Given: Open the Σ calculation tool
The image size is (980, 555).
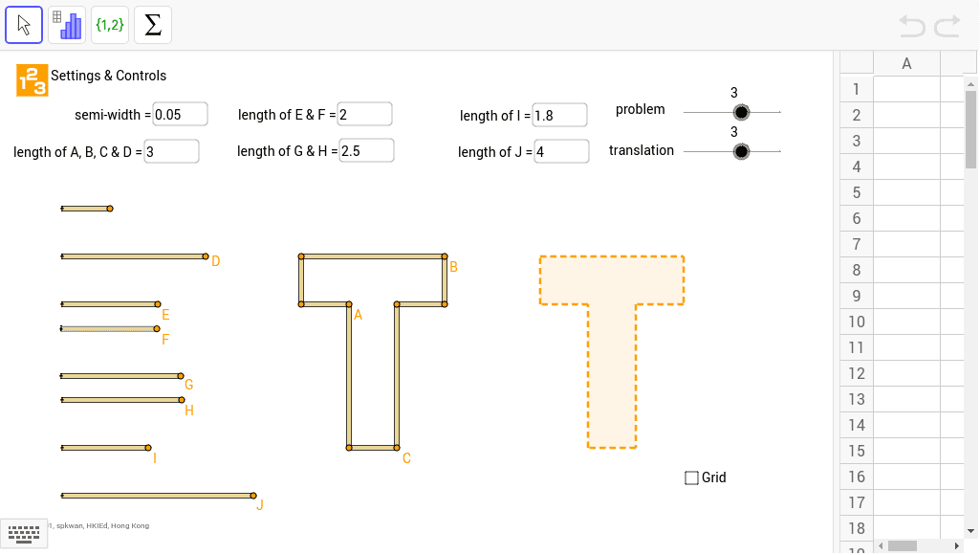Looking at the screenshot, I should [152, 24].
